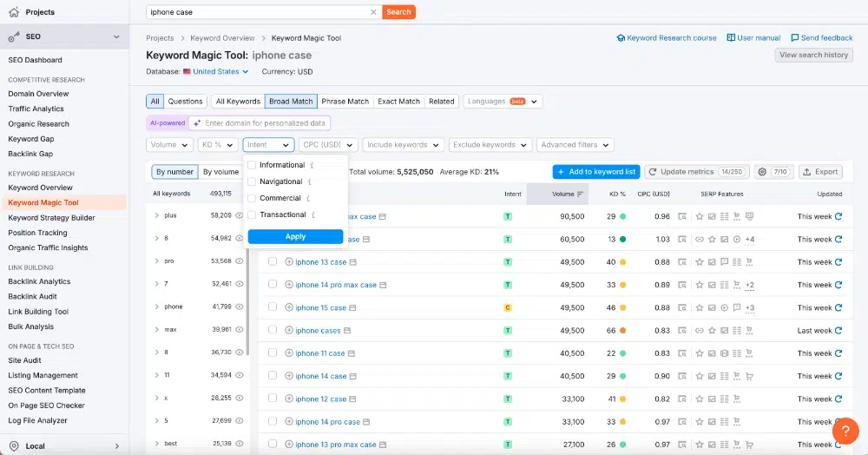Open the CPC (USD) filter dropdown
Screen dimensions: 868x455
[x=328, y=145]
